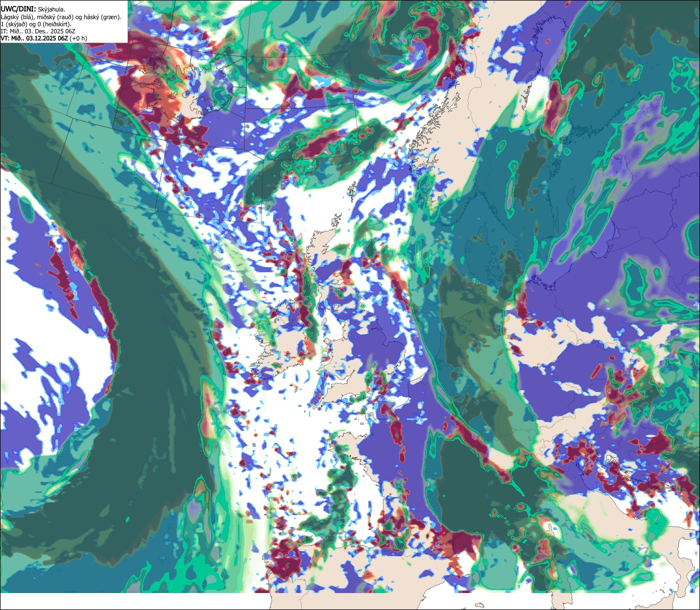The width and height of the screenshot is (700, 610).
Task: Click the "IT: Mið.. 03. Des.. 2025 06Z" line
Action: [38, 32]
